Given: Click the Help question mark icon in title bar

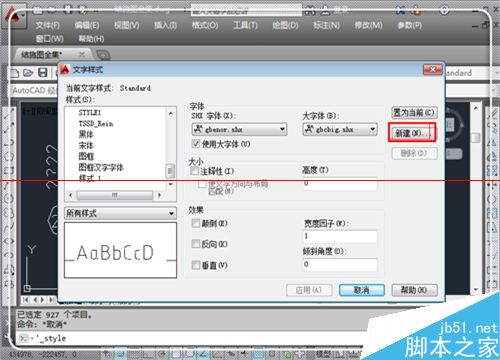Looking at the screenshot, I should [444, 10].
